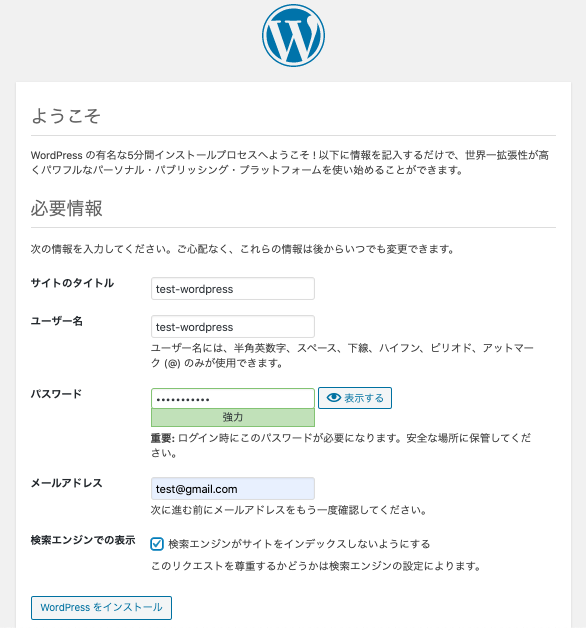The width and height of the screenshot is (586, 628).
Task: Click the WordPress logo at top
Action: (293, 36)
